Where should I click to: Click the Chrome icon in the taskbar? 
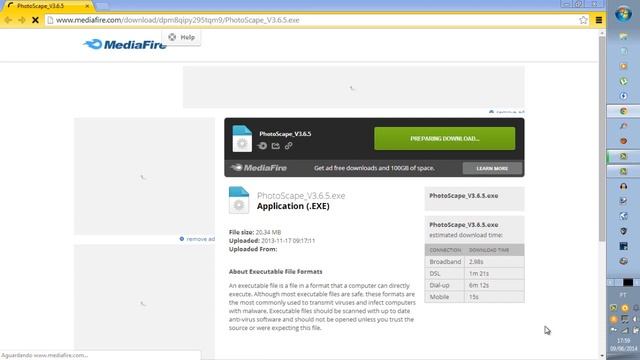pyautogui.click(x=623, y=111)
